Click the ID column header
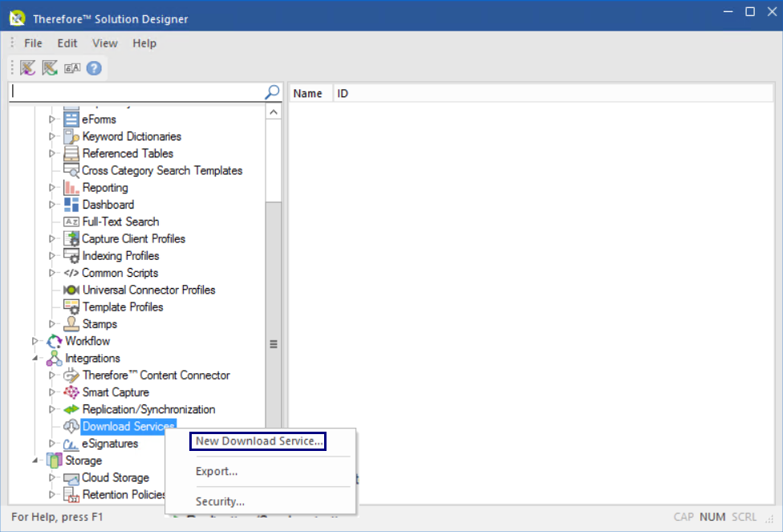783x532 pixels. click(x=553, y=93)
